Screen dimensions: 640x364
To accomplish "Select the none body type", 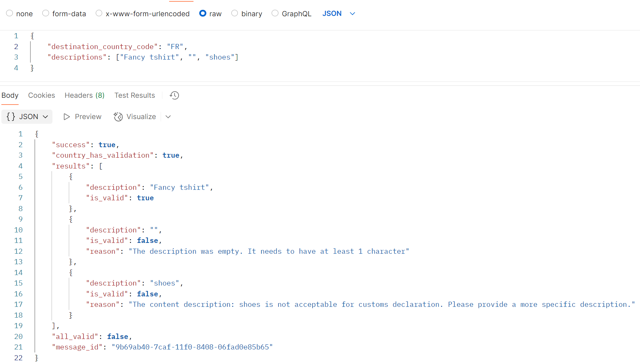I will pyautogui.click(x=9, y=13).
